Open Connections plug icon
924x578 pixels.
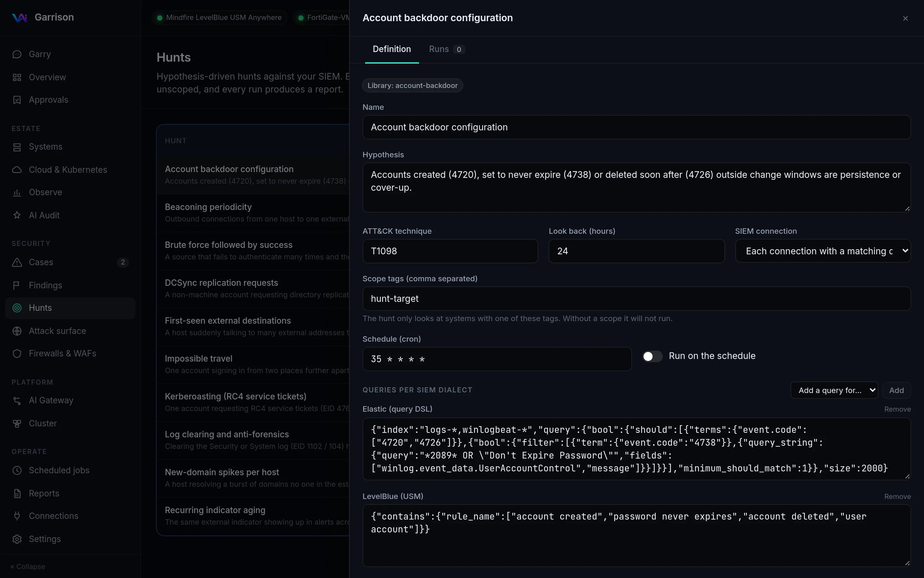17,516
